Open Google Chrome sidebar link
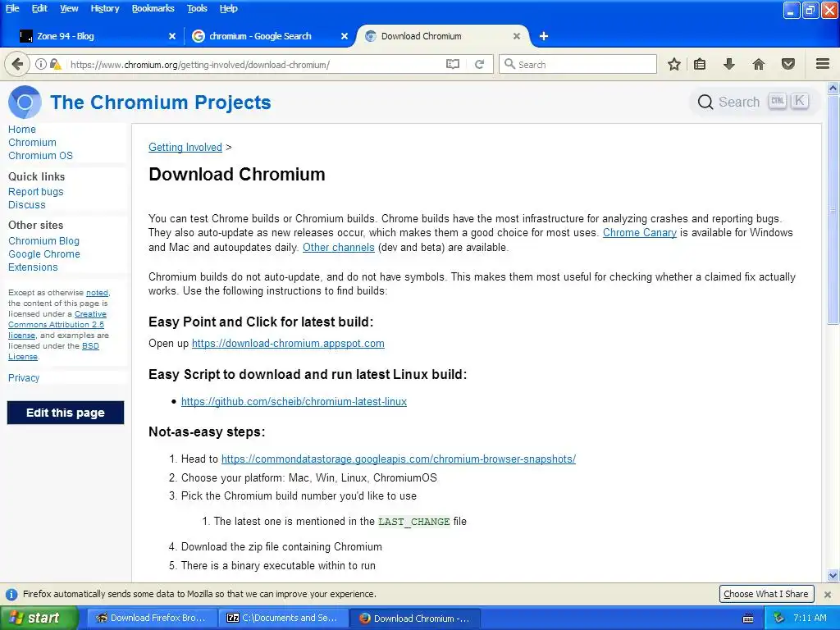The image size is (840, 630). 44,254
